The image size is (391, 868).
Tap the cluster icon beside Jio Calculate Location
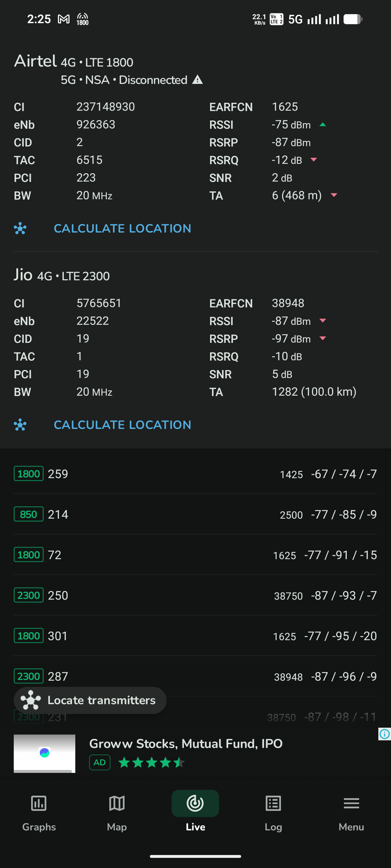pyautogui.click(x=20, y=425)
